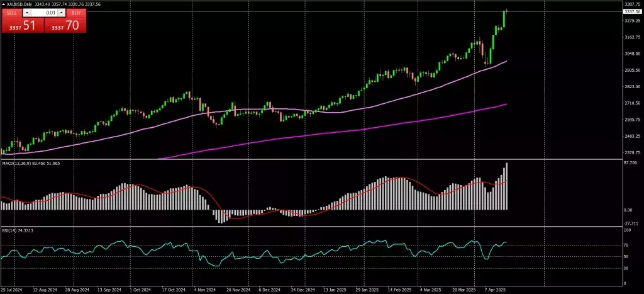The width and height of the screenshot is (644, 294).
Task: Click the current price tag 3337.56
Action: point(631,12)
